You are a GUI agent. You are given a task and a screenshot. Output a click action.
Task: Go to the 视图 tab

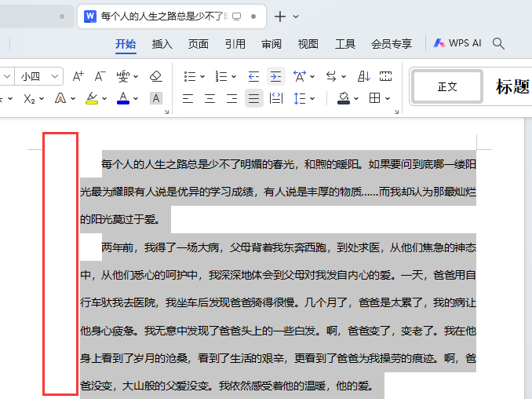point(308,44)
